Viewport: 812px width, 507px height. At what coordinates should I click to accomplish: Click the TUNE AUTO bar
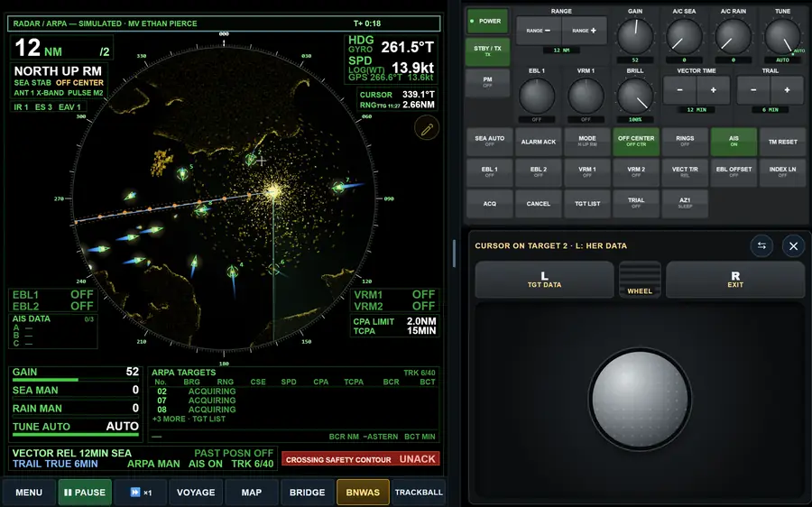pos(76,434)
